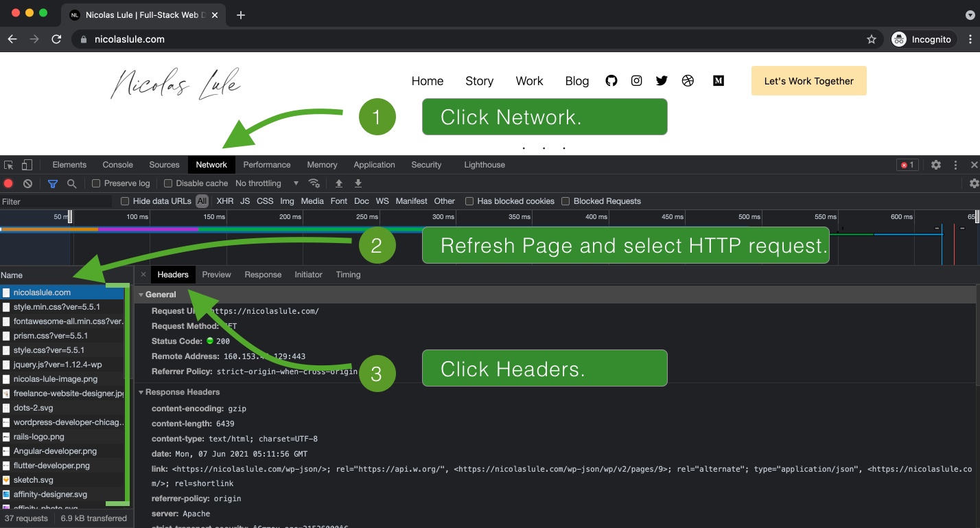Go to the Work page

[x=529, y=81]
